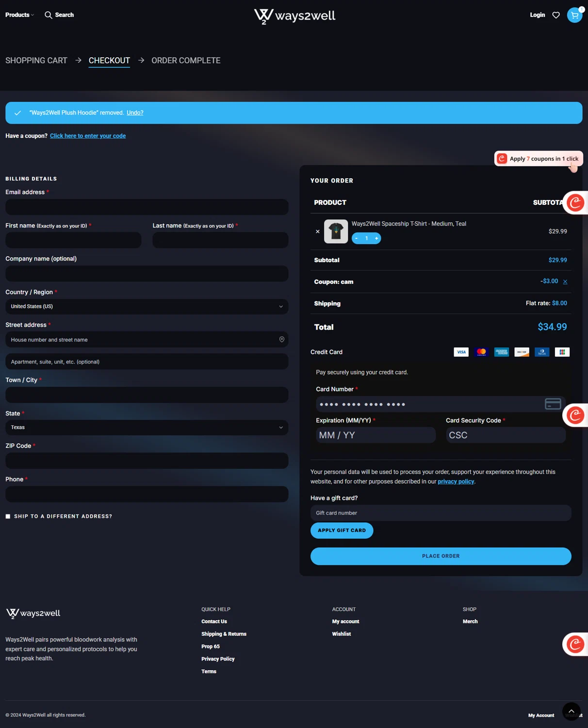
Task: Click the Discover card icon
Action: (x=522, y=352)
